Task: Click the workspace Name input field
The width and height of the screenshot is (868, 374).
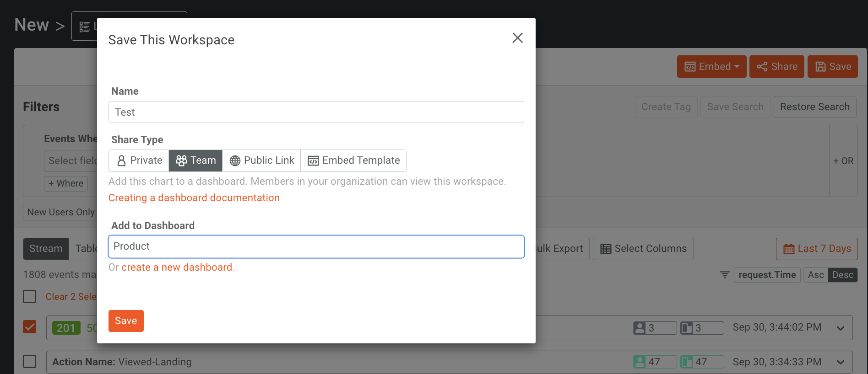Action: (316, 112)
